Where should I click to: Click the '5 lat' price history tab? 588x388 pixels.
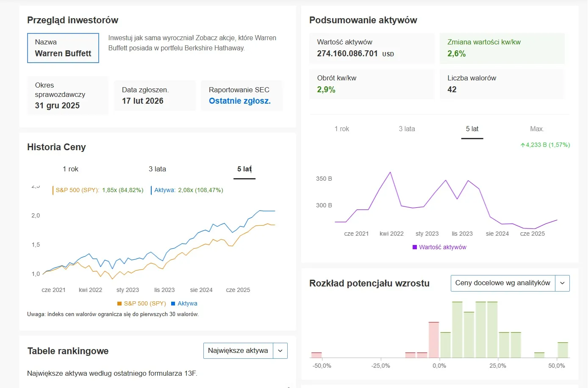244,169
